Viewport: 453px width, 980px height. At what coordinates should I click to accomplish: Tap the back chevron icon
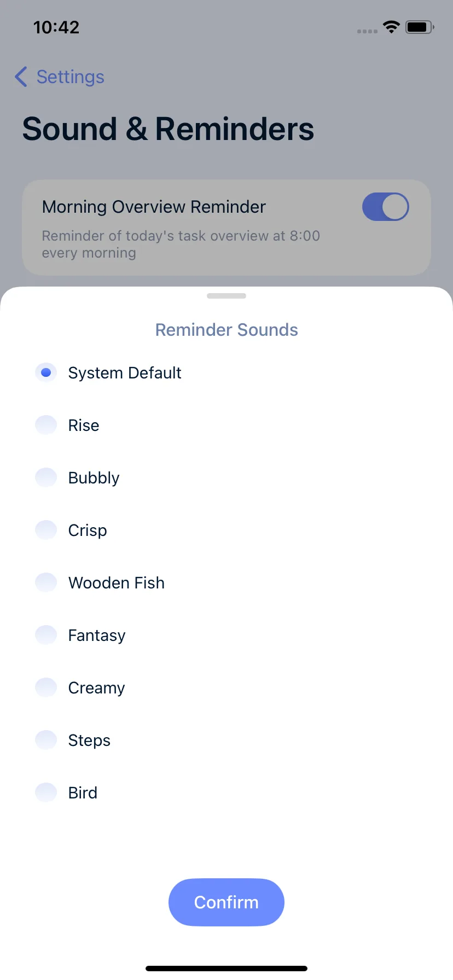(x=21, y=77)
